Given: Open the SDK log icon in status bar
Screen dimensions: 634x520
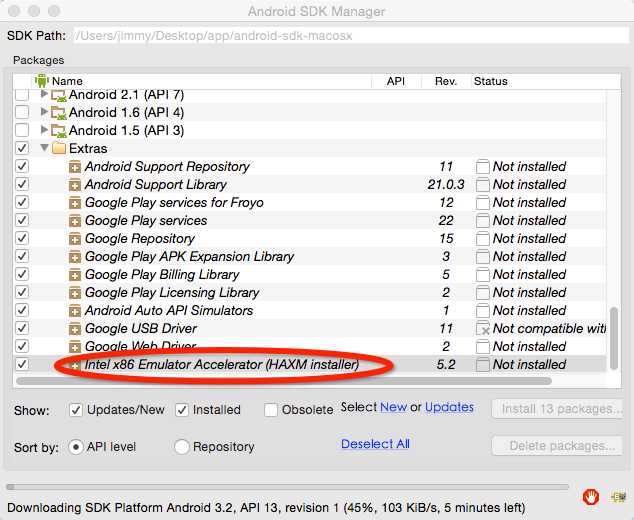Looking at the screenshot, I should (x=618, y=496).
